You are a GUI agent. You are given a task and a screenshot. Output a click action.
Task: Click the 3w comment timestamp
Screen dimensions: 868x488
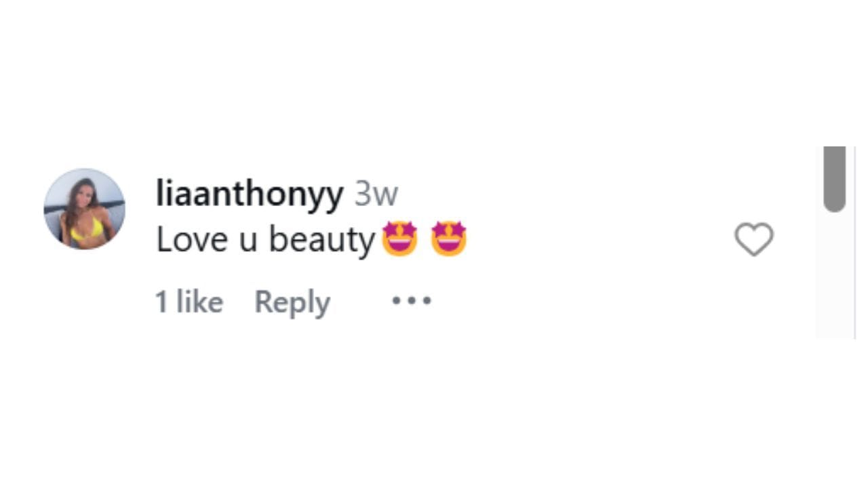(376, 195)
